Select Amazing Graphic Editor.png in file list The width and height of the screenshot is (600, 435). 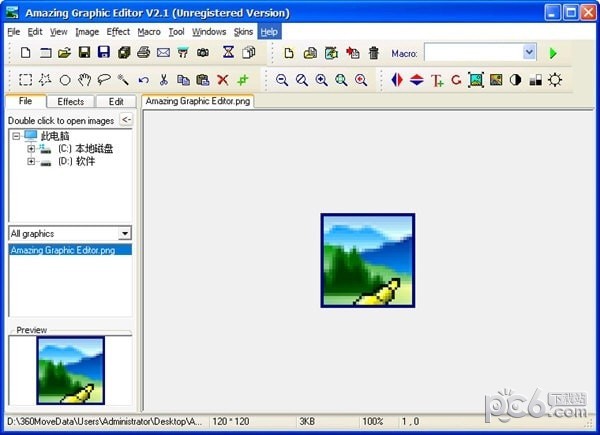point(70,250)
